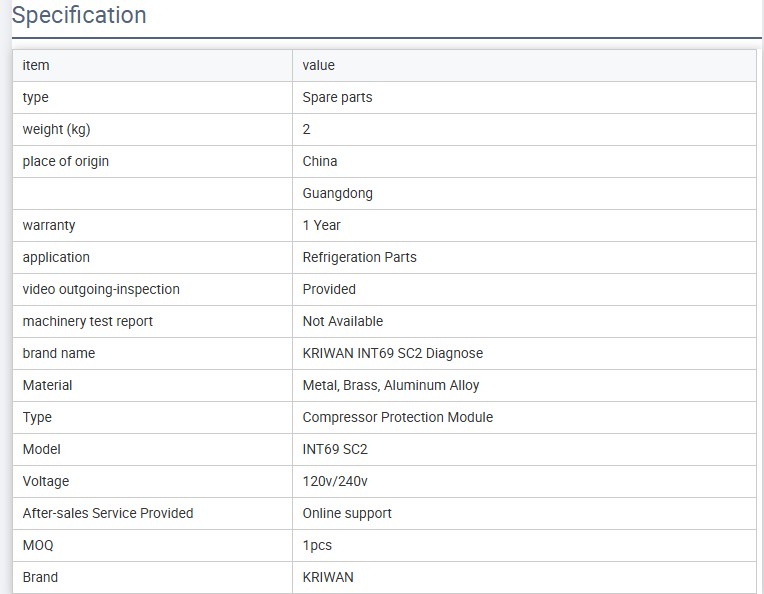
Task: Click the 'INT69 SC2' model value
Action: (x=335, y=449)
